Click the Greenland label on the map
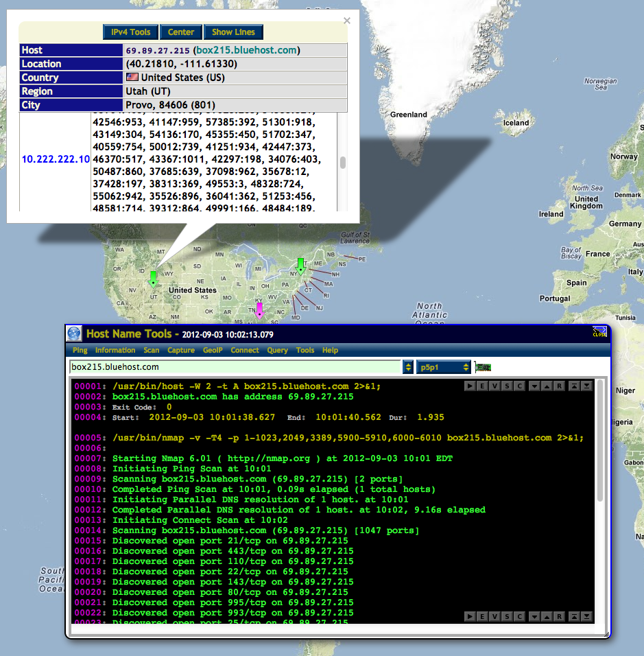Image resolution: width=644 pixels, height=656 pixels. pyautogui.click(x=409, y=115)
